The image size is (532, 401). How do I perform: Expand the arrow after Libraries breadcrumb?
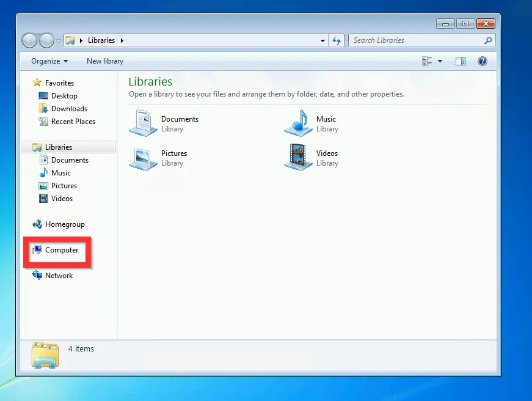(122, 40)
